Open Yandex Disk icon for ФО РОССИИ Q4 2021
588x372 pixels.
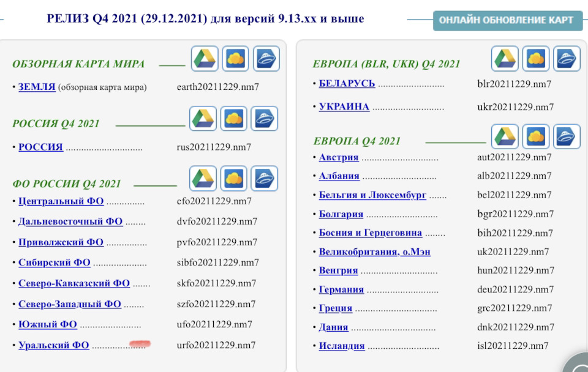tap(265, 178)
